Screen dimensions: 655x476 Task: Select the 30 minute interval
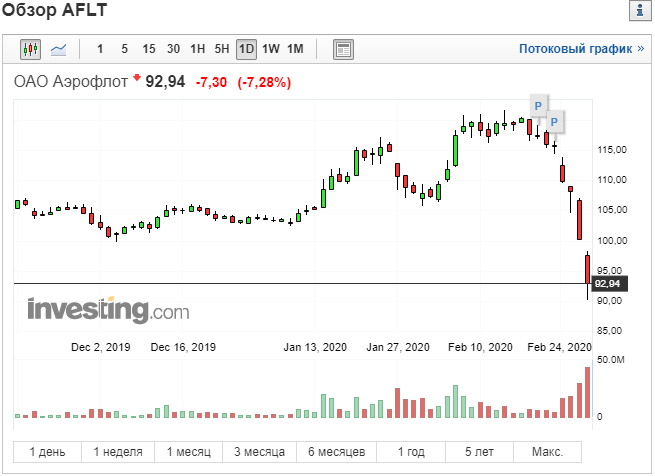point(173,49)
